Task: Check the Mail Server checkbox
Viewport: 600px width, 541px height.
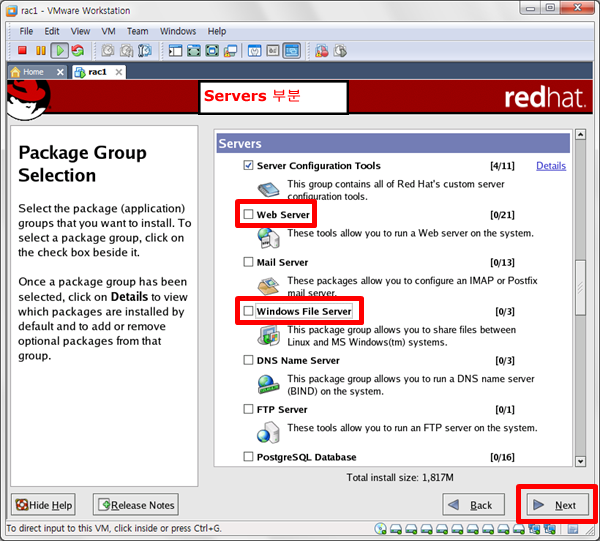Action: point(248,262)
